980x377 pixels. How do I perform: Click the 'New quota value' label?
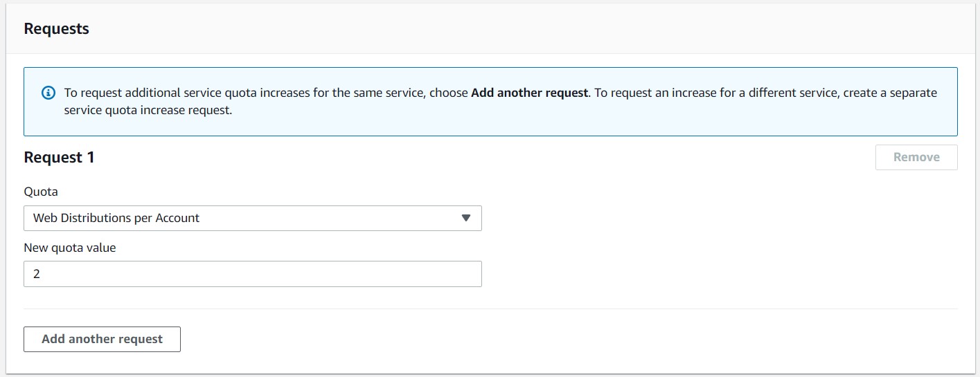click(70, 248)
